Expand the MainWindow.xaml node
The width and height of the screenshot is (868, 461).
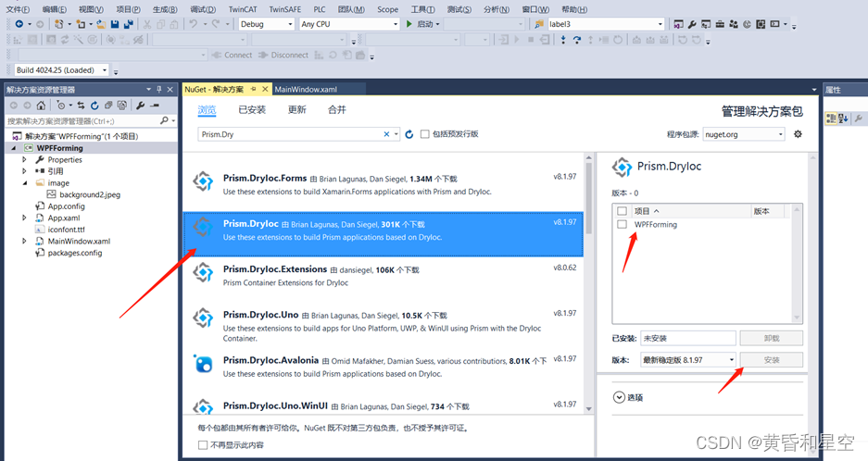[x=24, y=241]
